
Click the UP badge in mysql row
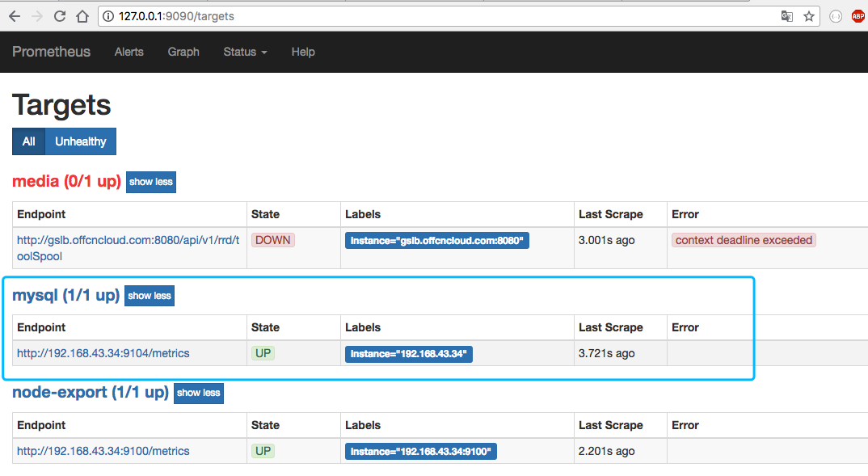coord(263,353)
